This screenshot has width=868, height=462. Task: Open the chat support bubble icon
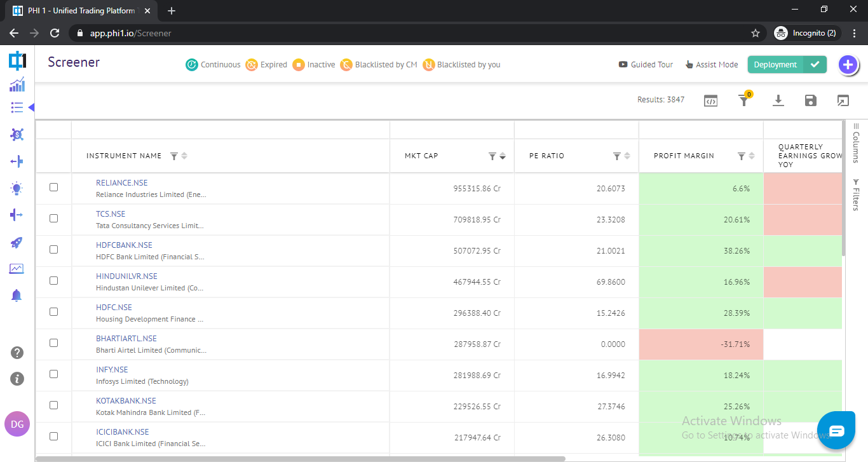tap(836, 431)
